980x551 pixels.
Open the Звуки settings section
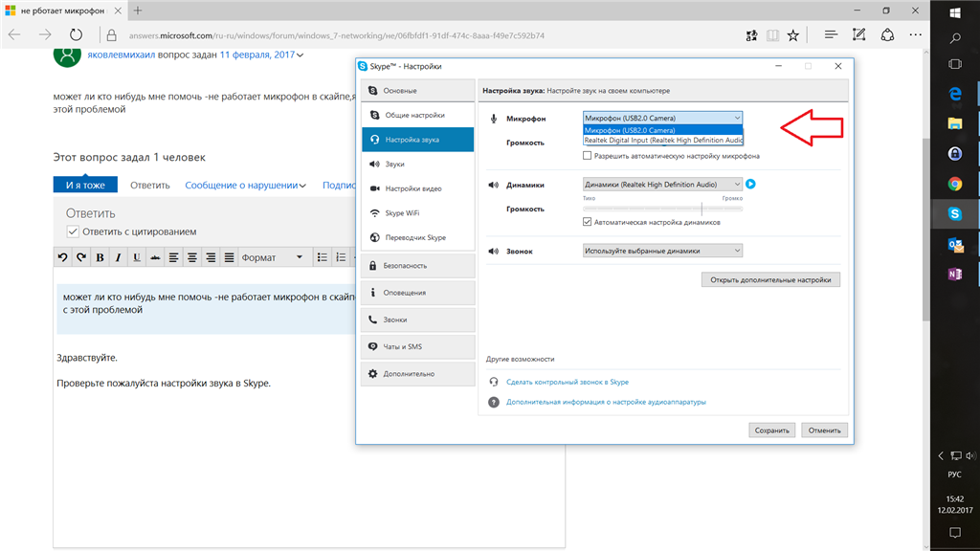417,164
